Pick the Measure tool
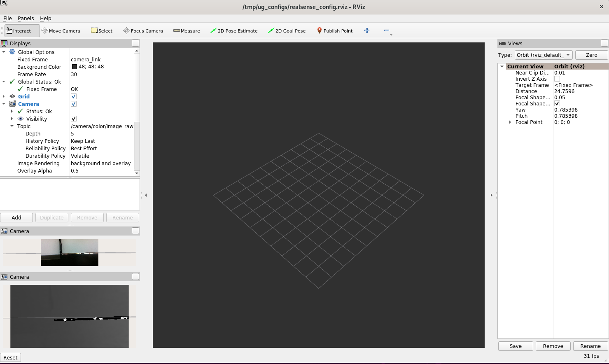Screen dimensions: 609x364 (x=187, y=31)
